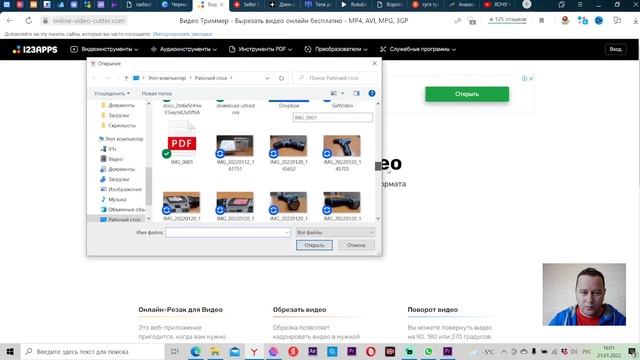The height and width of the screenshot is (360, 640).
Task: Select Этот компьютер in the path bar
Action: [x=167, y=78]
